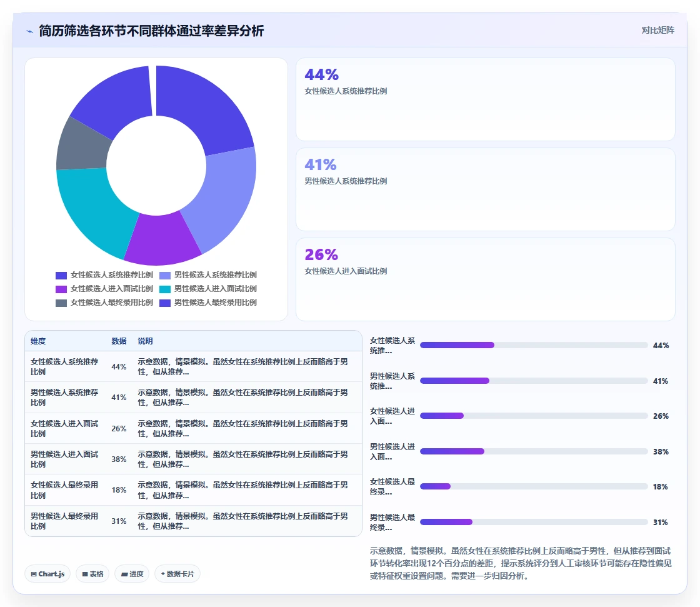Toggle the 男性候选人系统推荐比例 legend swatch
Image resolution: width=700 pixels, height=607 pixels.
[x=165, y=276]
